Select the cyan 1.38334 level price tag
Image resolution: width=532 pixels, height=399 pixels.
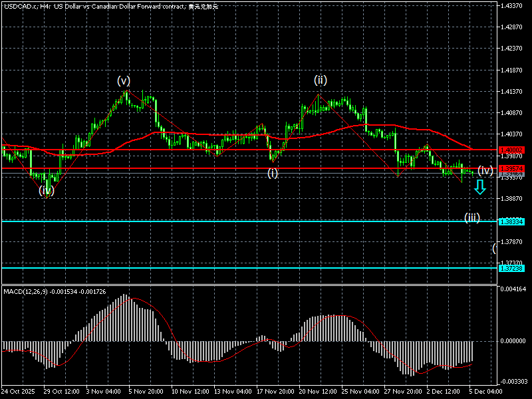pos(513,221)
